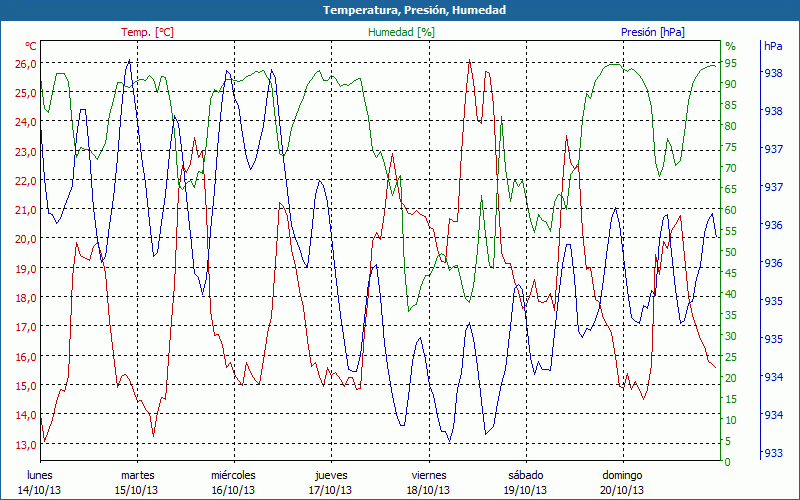Select the blue Presión [hPa] legend label
Screen dimensions: 800x500
point(653,33)
